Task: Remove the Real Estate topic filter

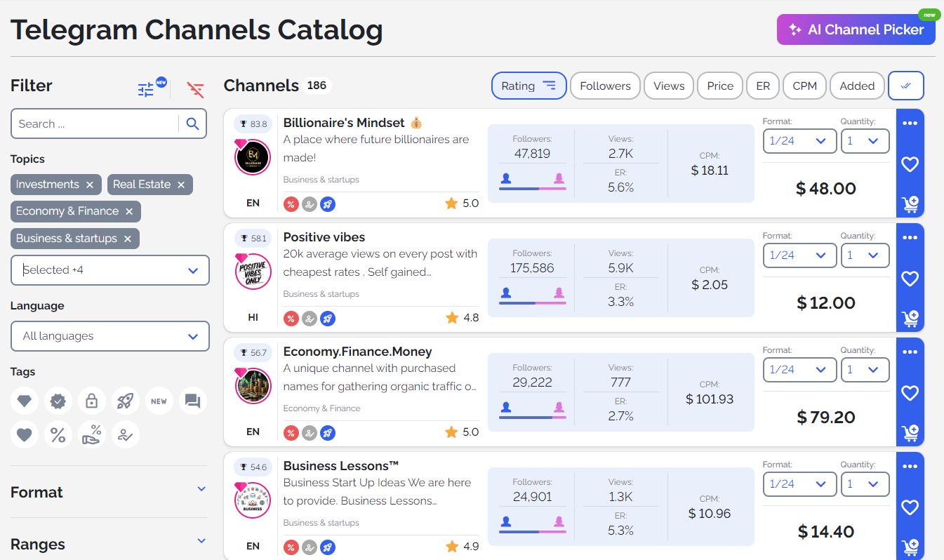Action: (x=181, y=185)
